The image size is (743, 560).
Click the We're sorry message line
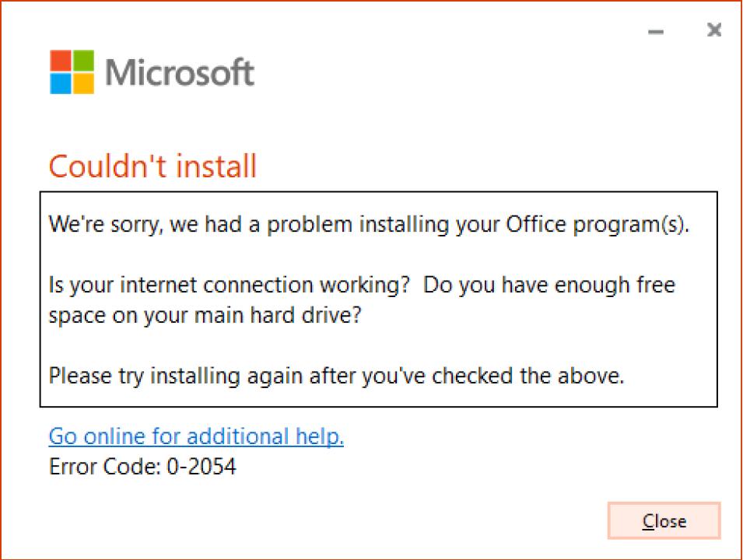click(x=369, y=225)
